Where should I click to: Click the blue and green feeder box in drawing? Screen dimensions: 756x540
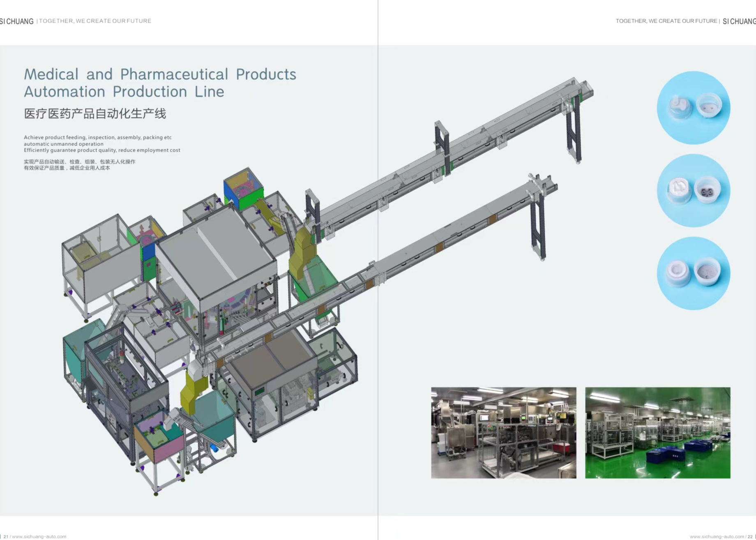coord(243,189)
